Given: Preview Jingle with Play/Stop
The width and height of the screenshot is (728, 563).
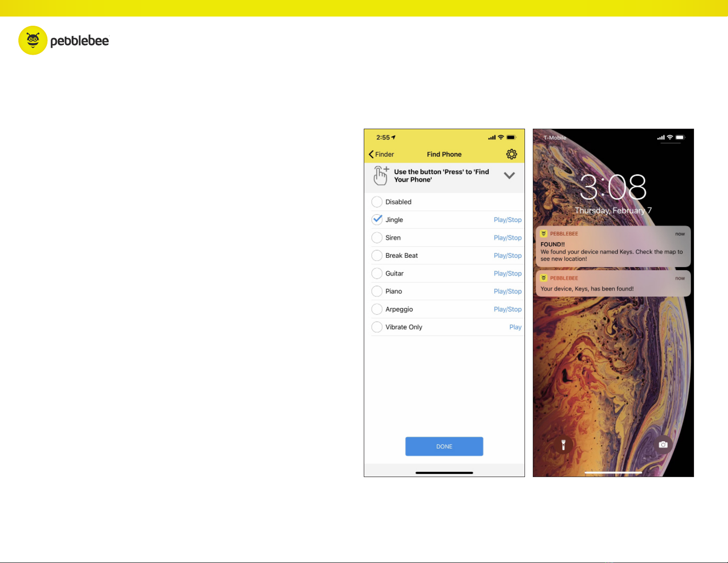Looking at the screenshot, I should tap(508, 220).
